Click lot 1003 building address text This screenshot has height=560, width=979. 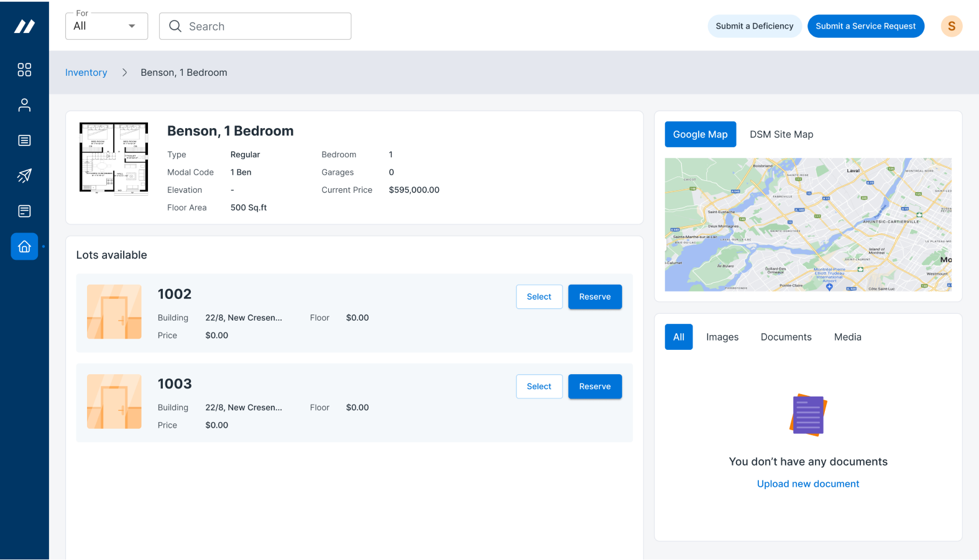(244, 408)
